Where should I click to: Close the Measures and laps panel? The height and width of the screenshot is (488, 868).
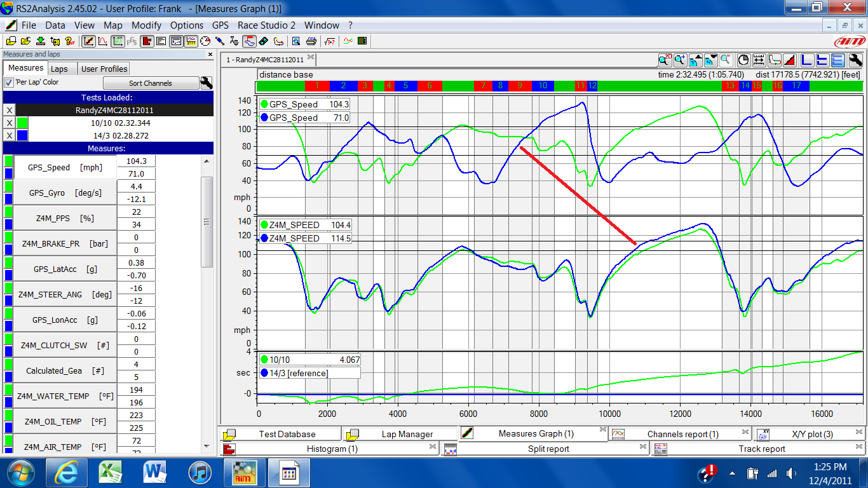[x=210, y=55]
